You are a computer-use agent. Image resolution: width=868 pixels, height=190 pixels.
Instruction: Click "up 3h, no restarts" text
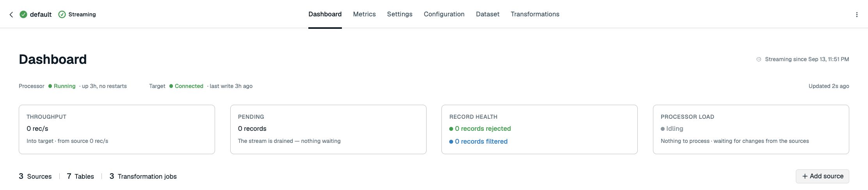click(x=104, y=86)
